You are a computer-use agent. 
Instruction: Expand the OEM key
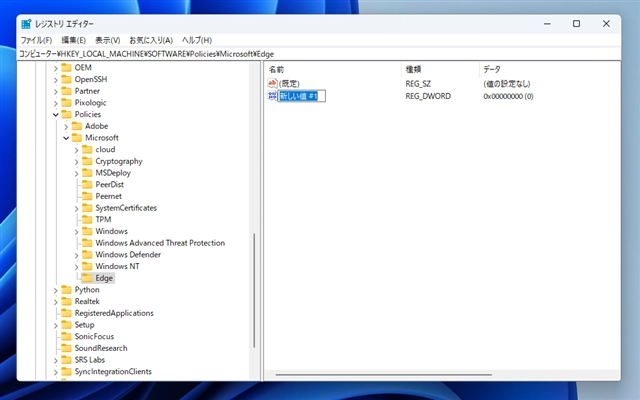click(56, 68)
